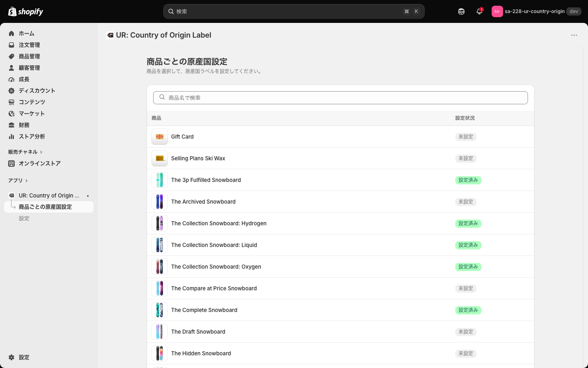
Task: Click the ディスカウント discount icon
Action: (x=11, y=91)
